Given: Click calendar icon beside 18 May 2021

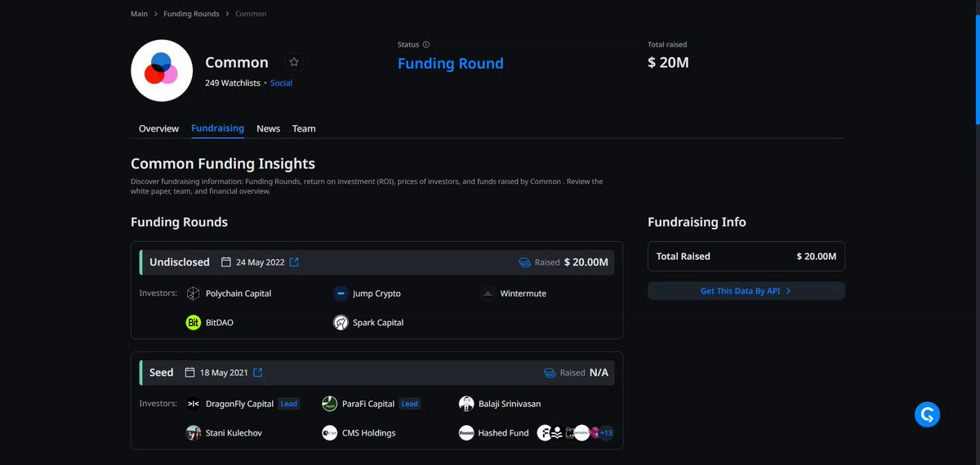Looking at the screenshot, I should click(190, 373).
